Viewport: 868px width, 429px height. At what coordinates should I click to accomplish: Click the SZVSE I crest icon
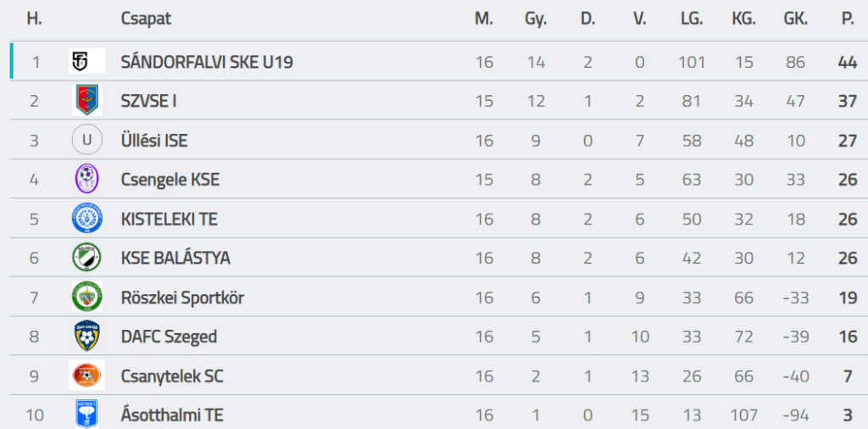[x=86, y=101]
